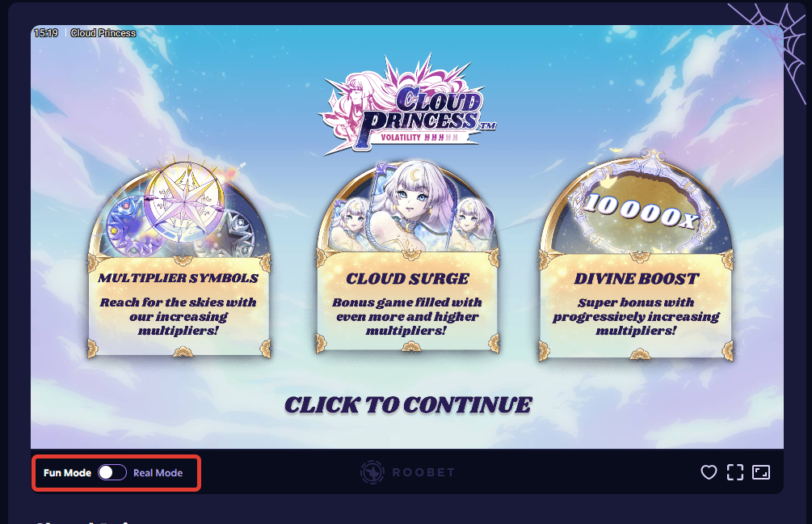The image size is (812, 524).
Task: Open the Cloud Surge feature card
Action: pyautogui.click(x=407, y=258)
